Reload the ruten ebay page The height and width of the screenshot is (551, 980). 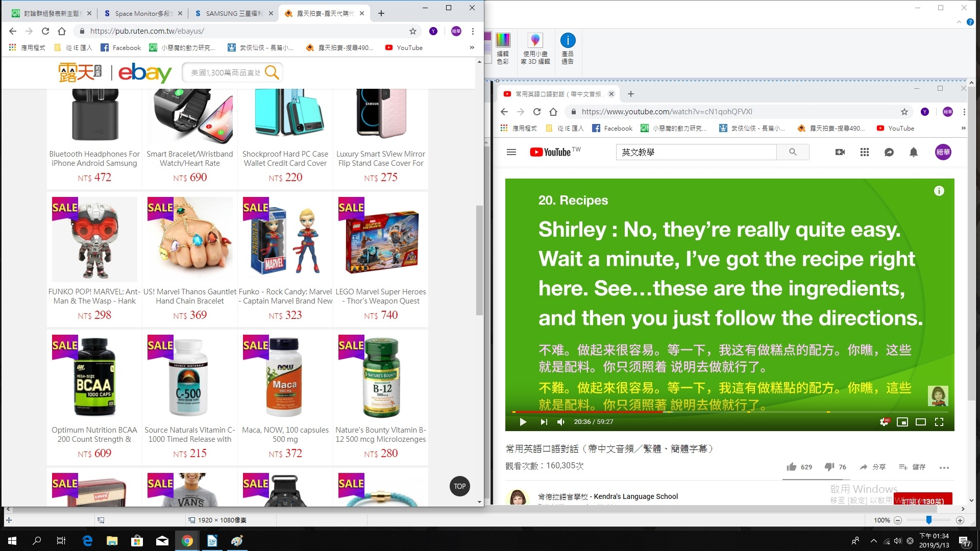tap(45, 31)
